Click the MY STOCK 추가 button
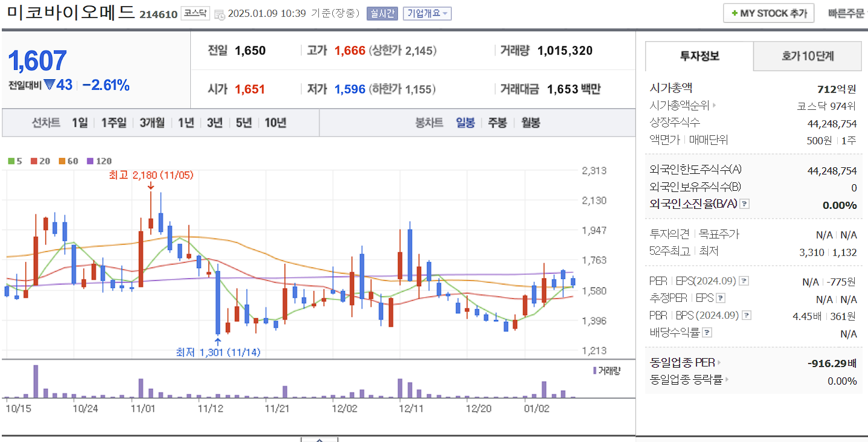The width and height of the screenshot is (868, 442). (x=768, y=13)
